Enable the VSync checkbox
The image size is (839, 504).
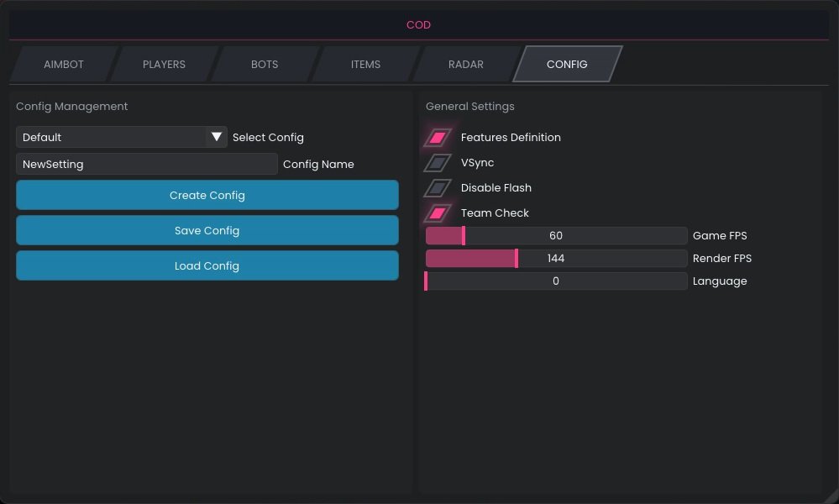point(438,163)
